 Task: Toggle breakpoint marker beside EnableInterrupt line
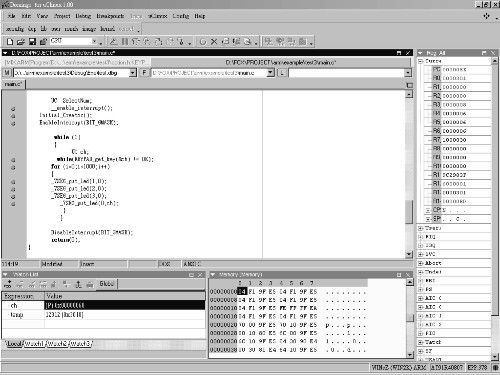point(13,123)
